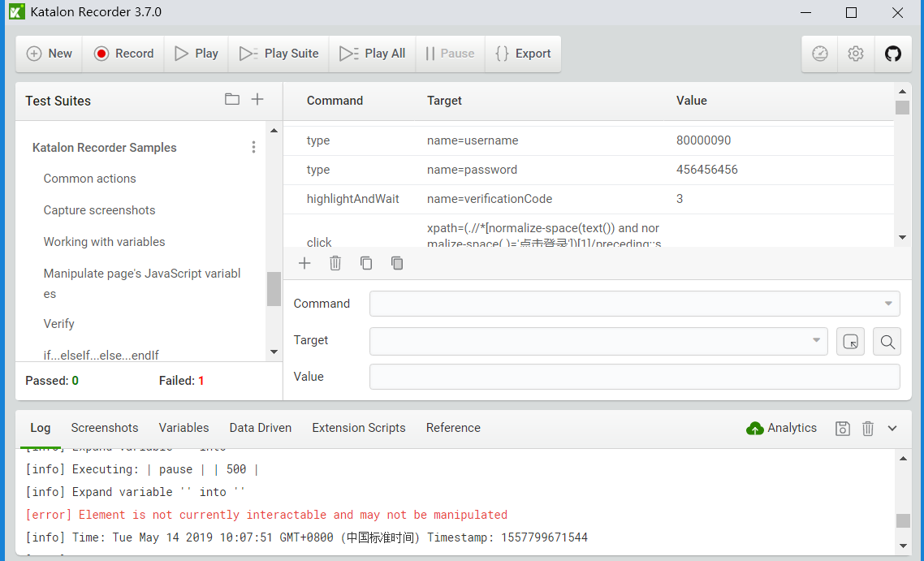Click the red error log line
The image size is (924, 561).
click(266, 515)
